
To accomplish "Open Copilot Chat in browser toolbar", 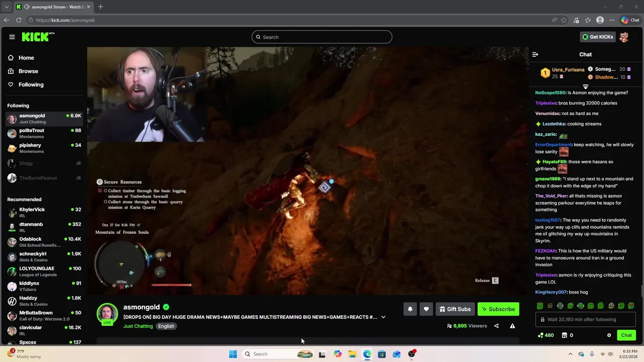I will 630,20.
